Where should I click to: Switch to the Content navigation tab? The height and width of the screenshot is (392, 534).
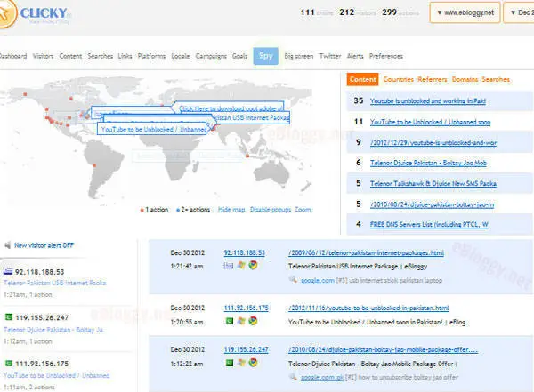70,56
